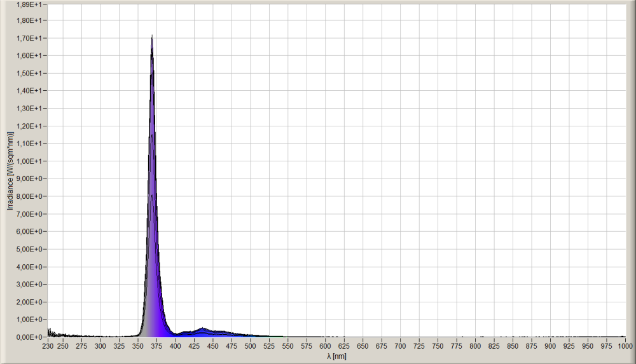Click the 1,00E+1 y-axis tick label
Screen dimensions: 636x364
tap(29, 161)
